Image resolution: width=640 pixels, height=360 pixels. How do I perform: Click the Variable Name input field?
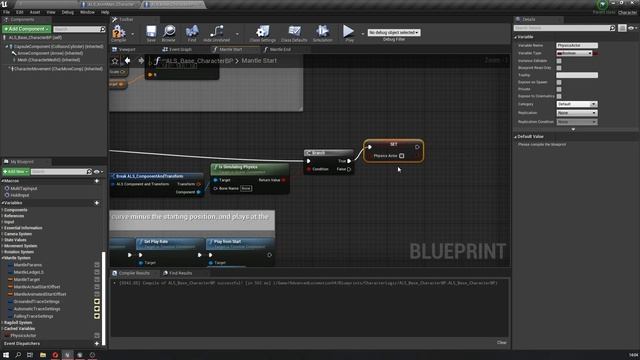tap(577, 46)
